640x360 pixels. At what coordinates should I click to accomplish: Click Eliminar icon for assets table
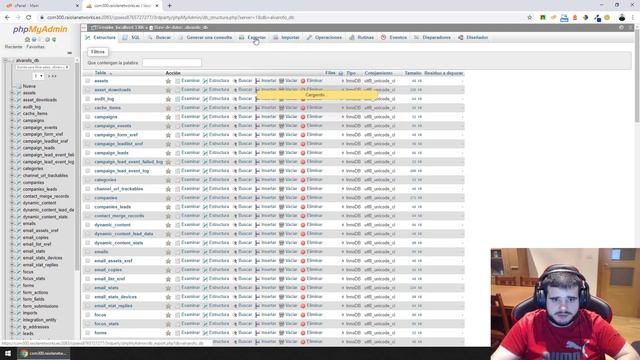tap(303, 81)
